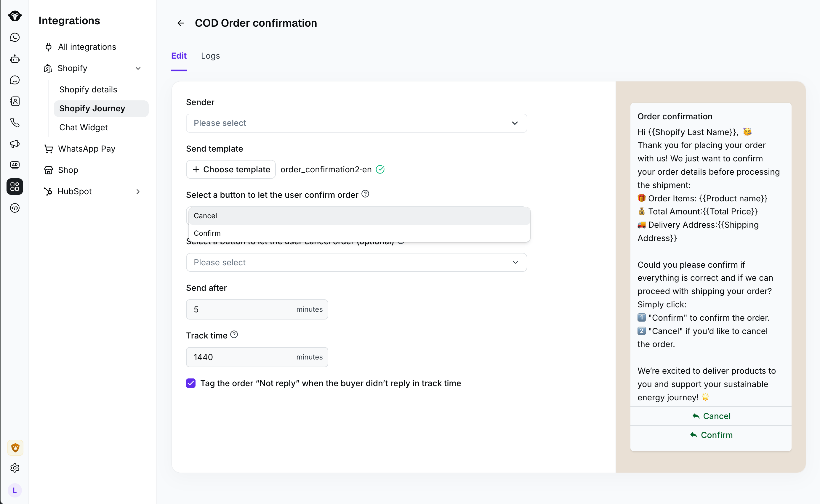Click the order_confirmation2·en template name
Screen dimensions: 820x504
(326, 169)
